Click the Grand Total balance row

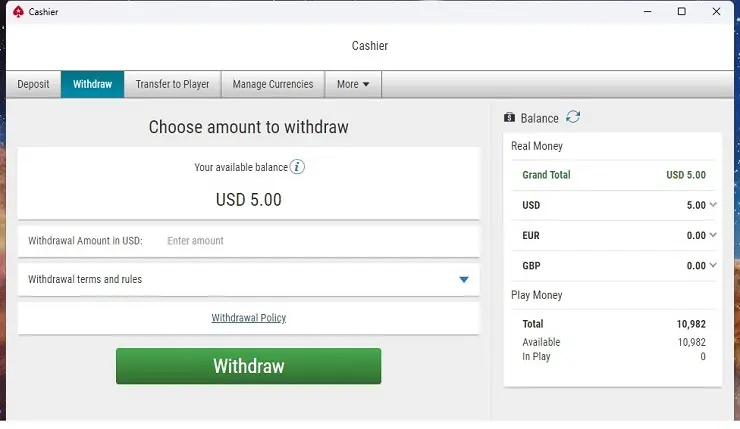point(613,175)
